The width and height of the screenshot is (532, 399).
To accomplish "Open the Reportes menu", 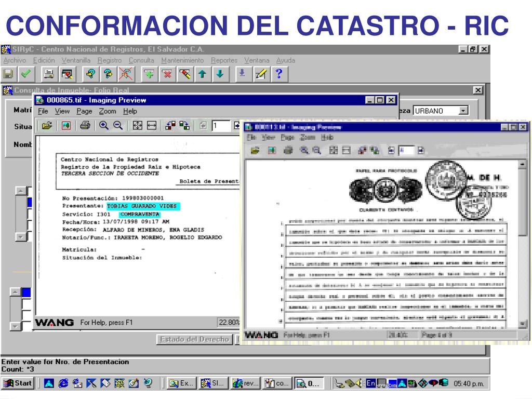I will coord(224,60).
